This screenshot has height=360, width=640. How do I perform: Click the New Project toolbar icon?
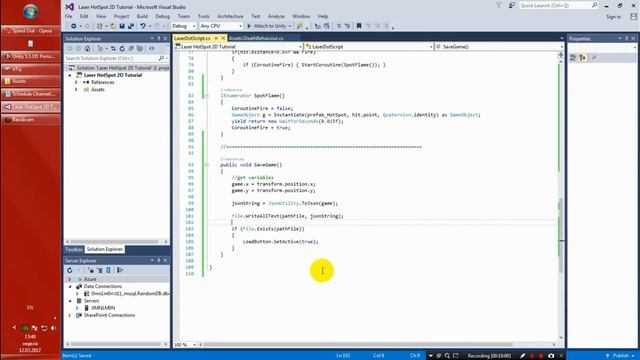click(99, 26)
